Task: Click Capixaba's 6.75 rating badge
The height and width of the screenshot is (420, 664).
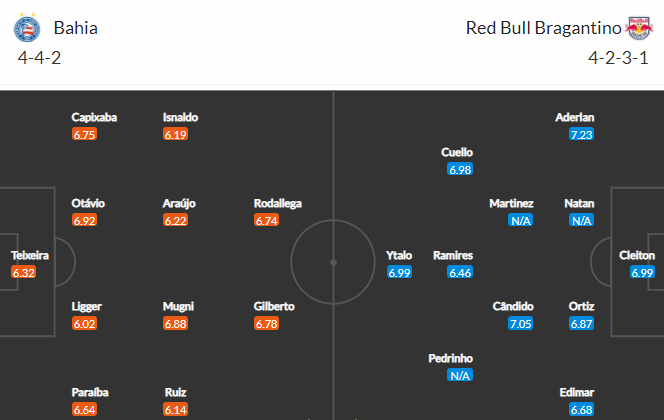Action: (x=84, y=135)
